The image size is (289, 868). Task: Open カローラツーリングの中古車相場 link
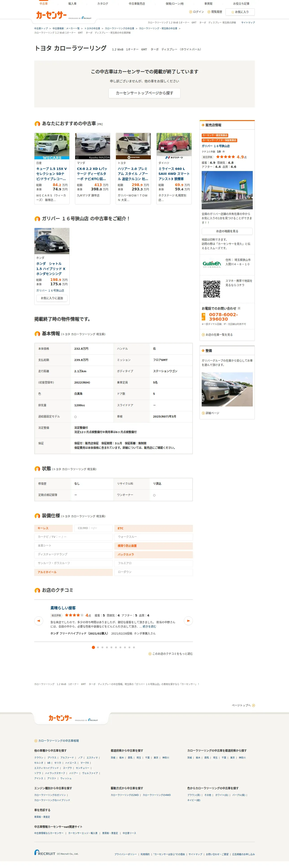[x=56, y=741]
